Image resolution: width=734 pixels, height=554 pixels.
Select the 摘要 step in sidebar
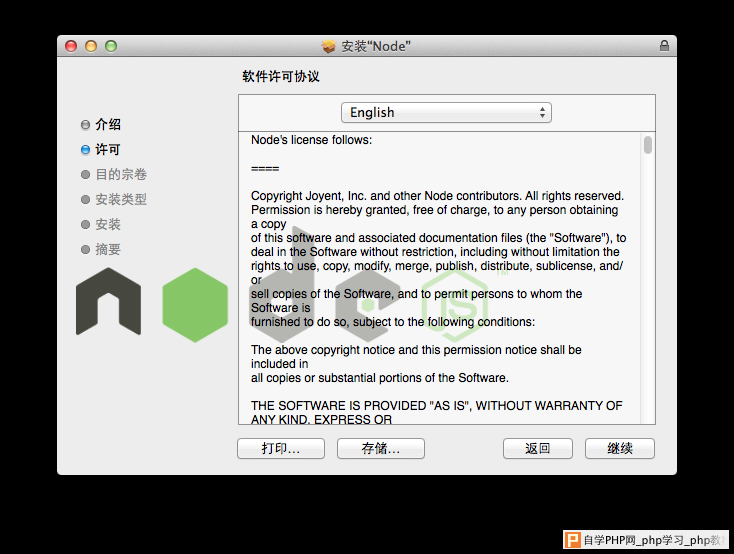(x=101, y=249)
